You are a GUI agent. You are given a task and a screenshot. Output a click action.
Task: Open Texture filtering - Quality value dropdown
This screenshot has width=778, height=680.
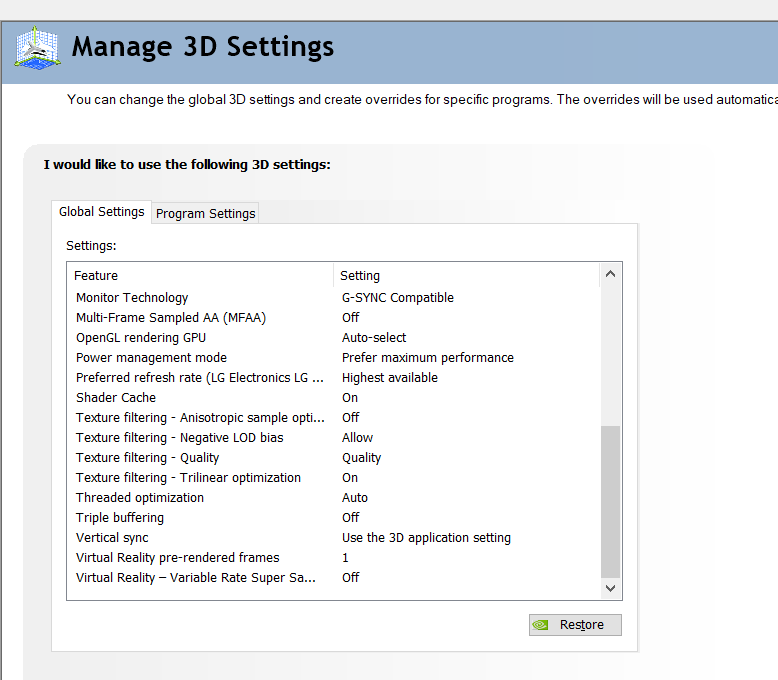(362, 458)
